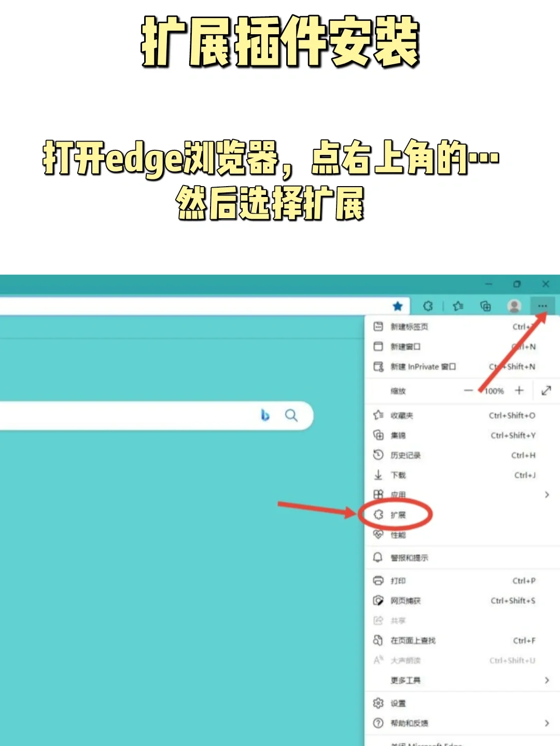Expand the 帮助和反馈 submenu
The image size is (560, 746).
(x=547, y=723)
